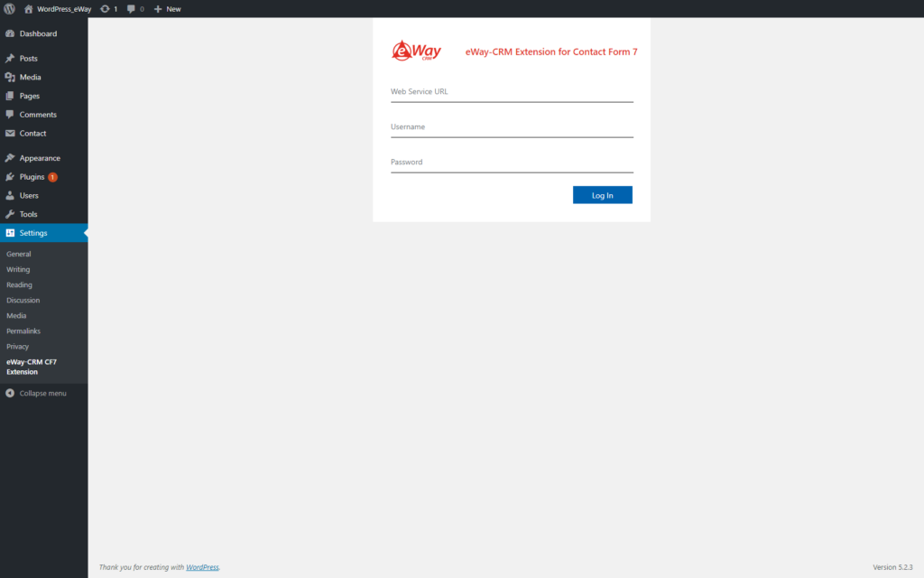Click the eWay CRM logo
Viewport: 924px width, 578px height.
417,51
